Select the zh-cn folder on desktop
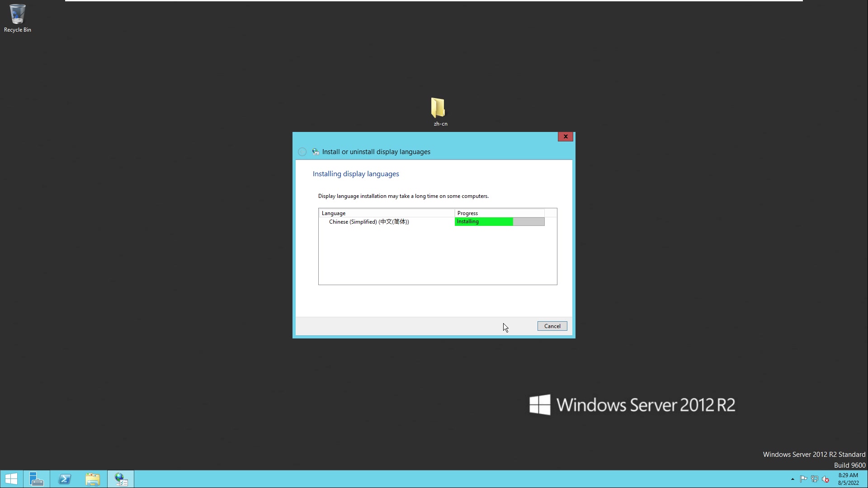868x488 pixels. [x=439, y=112]
